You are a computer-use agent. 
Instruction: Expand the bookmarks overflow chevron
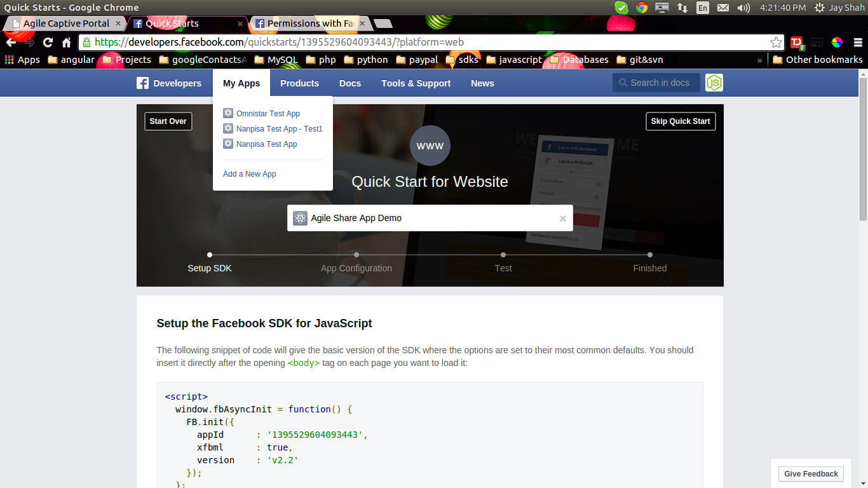(x=759, y=60)
